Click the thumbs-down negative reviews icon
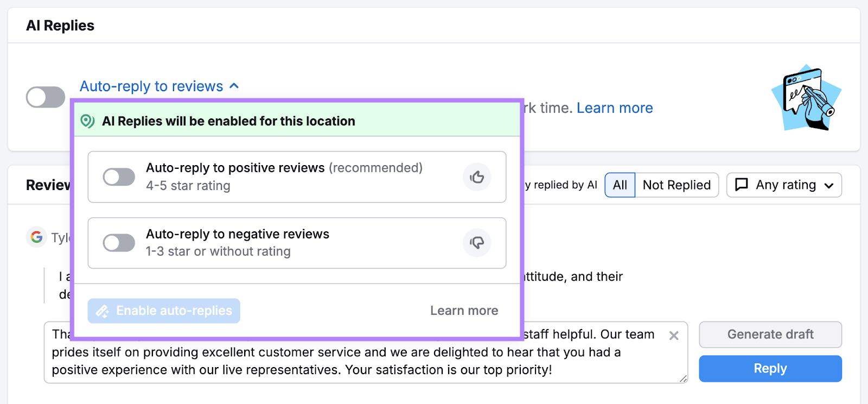Image resolution: width=868 pixels, height=404 pixels. (x=477, y=243)
